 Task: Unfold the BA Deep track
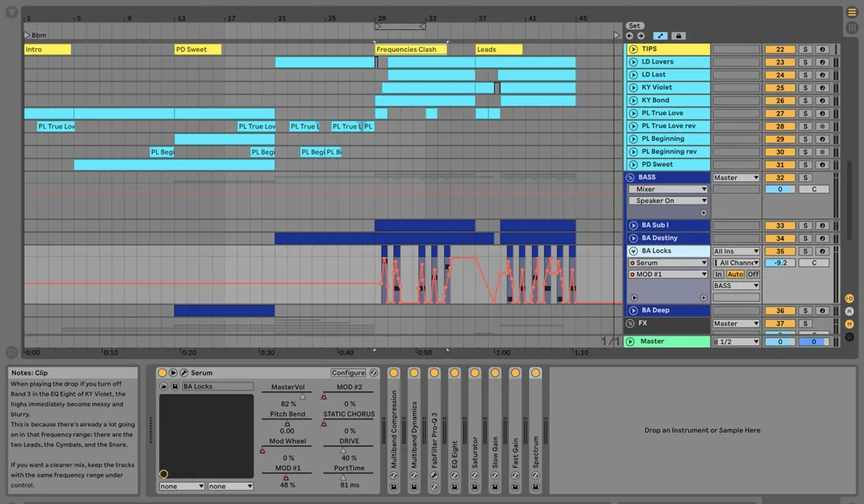click(x=633, y=310)
